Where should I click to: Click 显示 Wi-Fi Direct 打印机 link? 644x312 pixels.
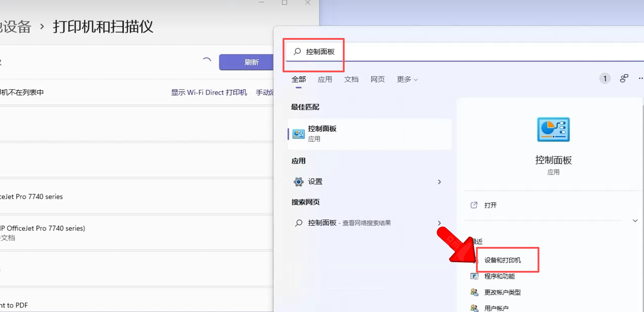(x=209, y=92)
